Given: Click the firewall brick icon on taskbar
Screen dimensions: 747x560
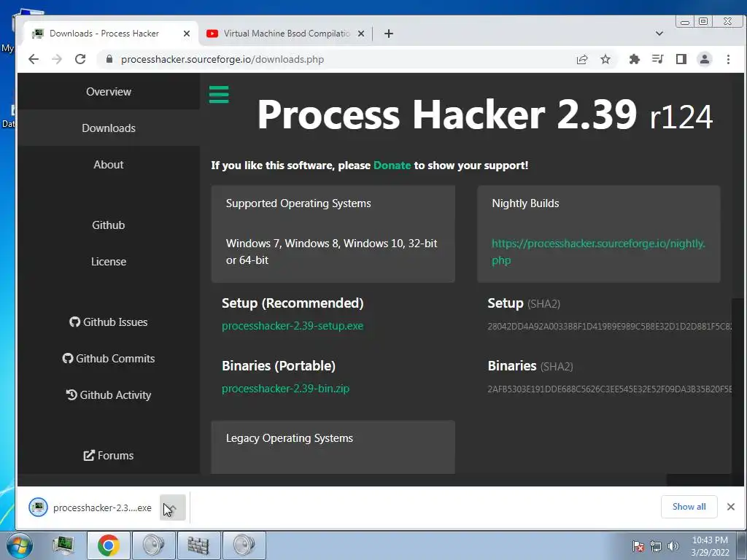Looking at the screenshot, I should [198, 545].
